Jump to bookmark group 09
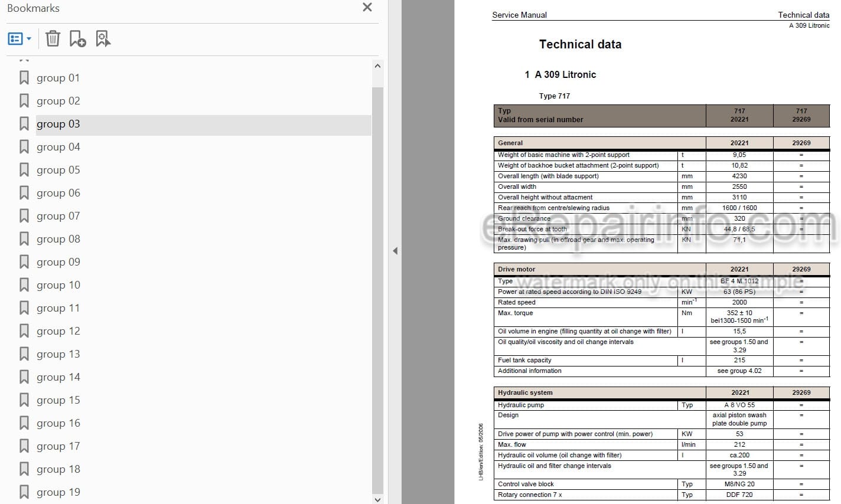Image resolution: width=841 pixels, height=504 pixels. pos(58,262)
